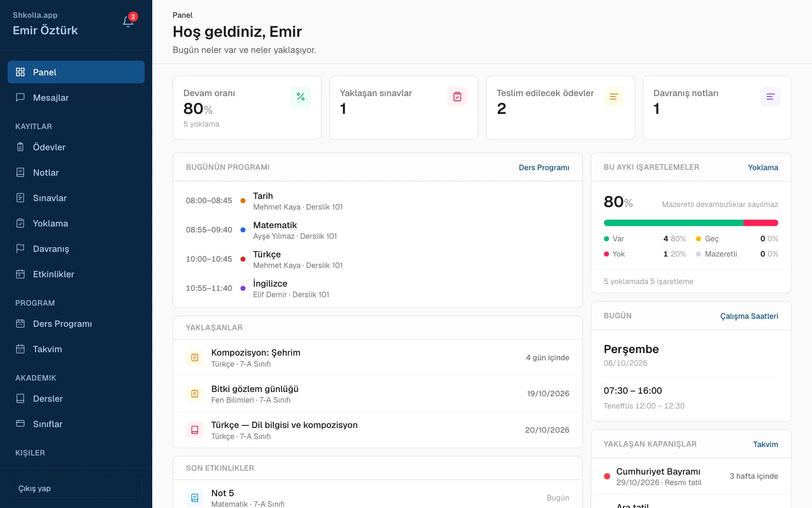Click the red clipboard icon on Yaklaşan sınavlar

(457, 97)
